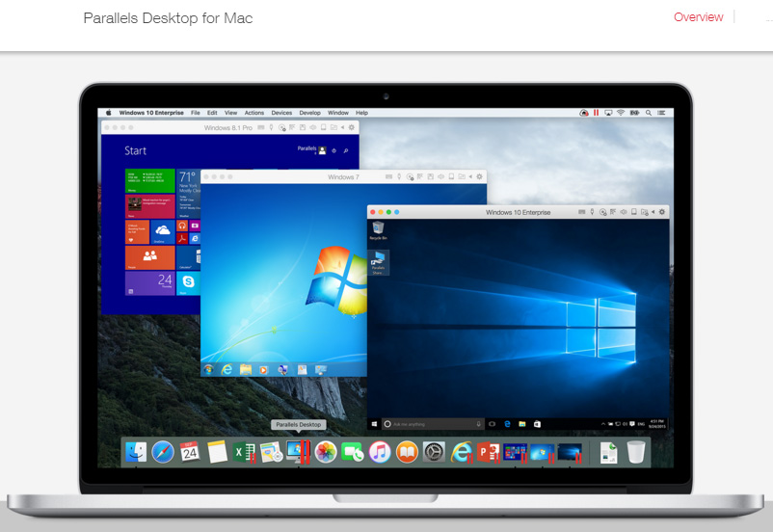Open the Windows 7 window gear settings
The width and height of the screenshot is (773, 532).
[x=479, y=176]
